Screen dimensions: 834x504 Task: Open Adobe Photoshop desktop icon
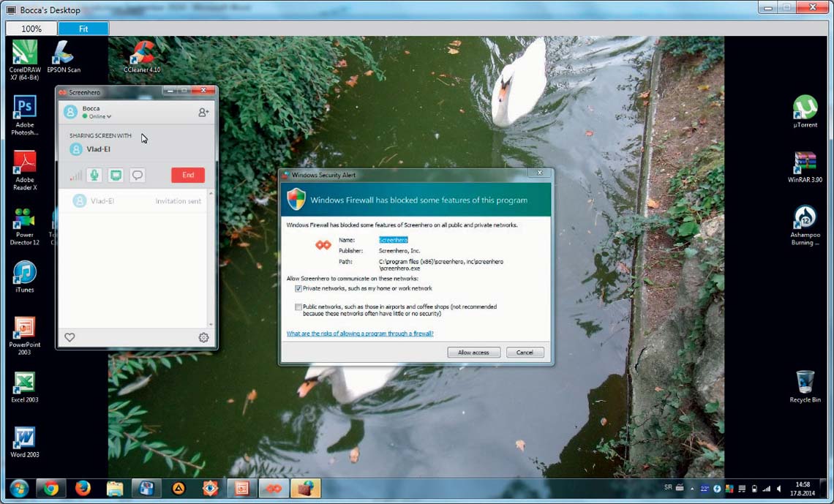(x=25, y=116)
